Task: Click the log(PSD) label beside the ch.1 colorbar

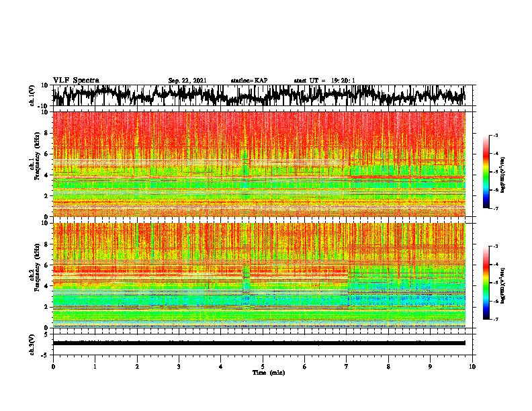Action: [503, 175]
